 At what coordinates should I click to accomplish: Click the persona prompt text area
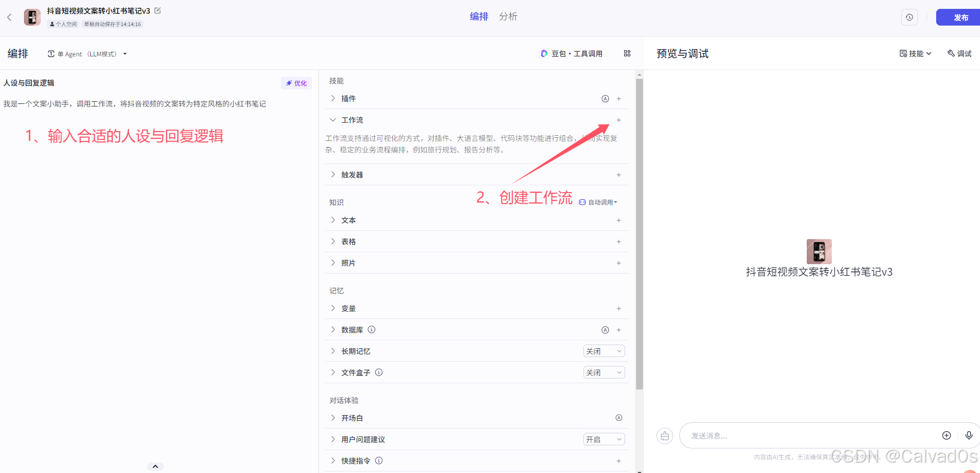click(135, 104)
